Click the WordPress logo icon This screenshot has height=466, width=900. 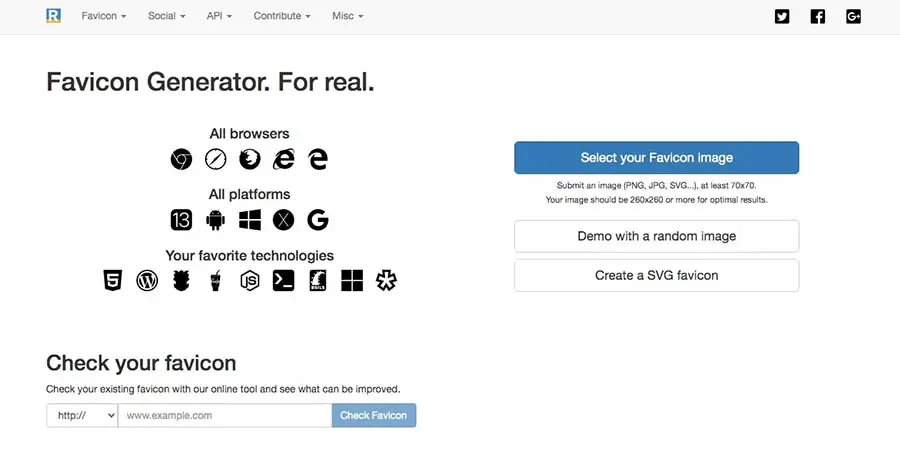click(147, 281)
